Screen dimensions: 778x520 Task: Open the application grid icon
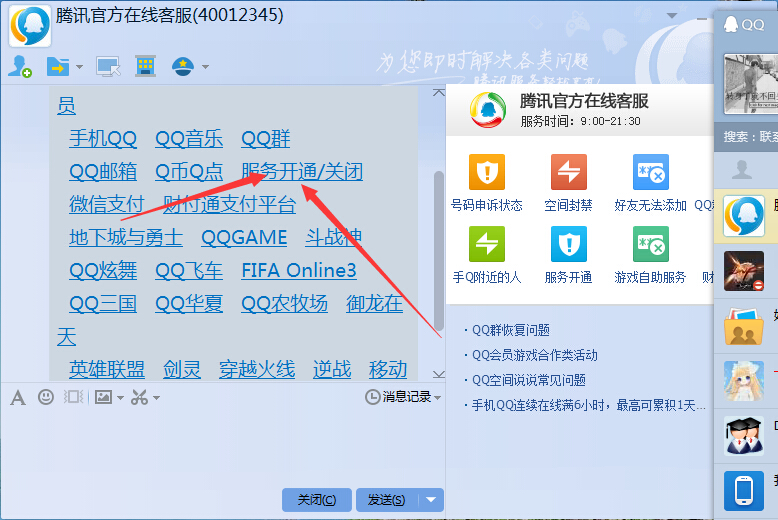click(x=145, y=66)
